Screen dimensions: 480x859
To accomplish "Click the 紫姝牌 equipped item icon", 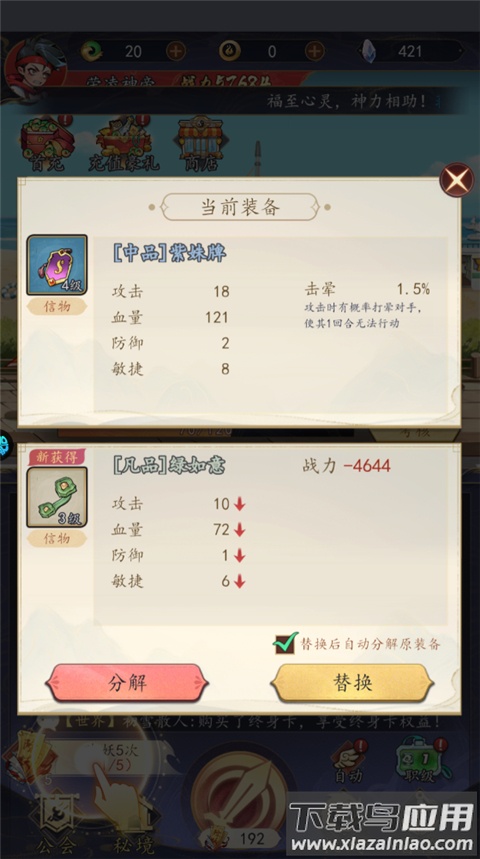I will [x=57, y=265].
